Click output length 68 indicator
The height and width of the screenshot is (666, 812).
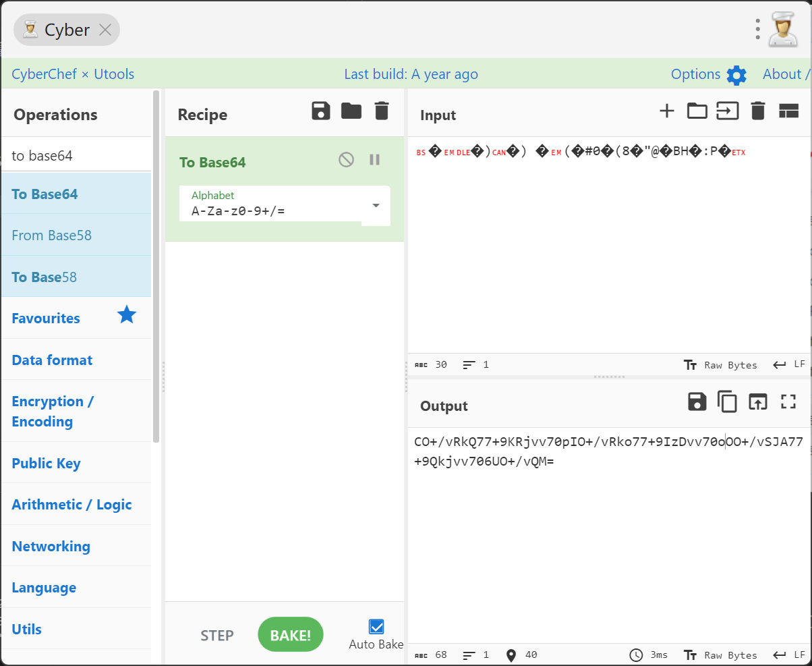click(x=431, y=655)
